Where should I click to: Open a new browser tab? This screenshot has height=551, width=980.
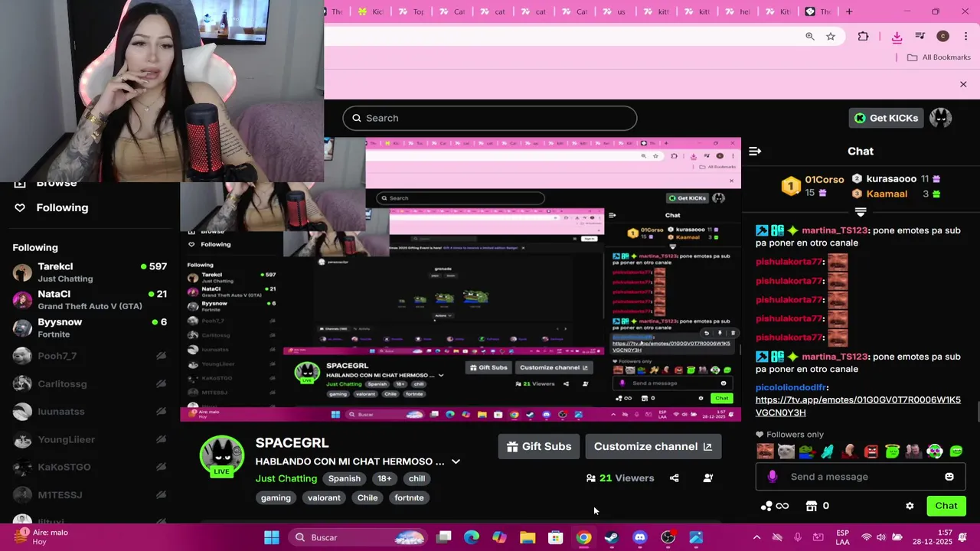848,11
